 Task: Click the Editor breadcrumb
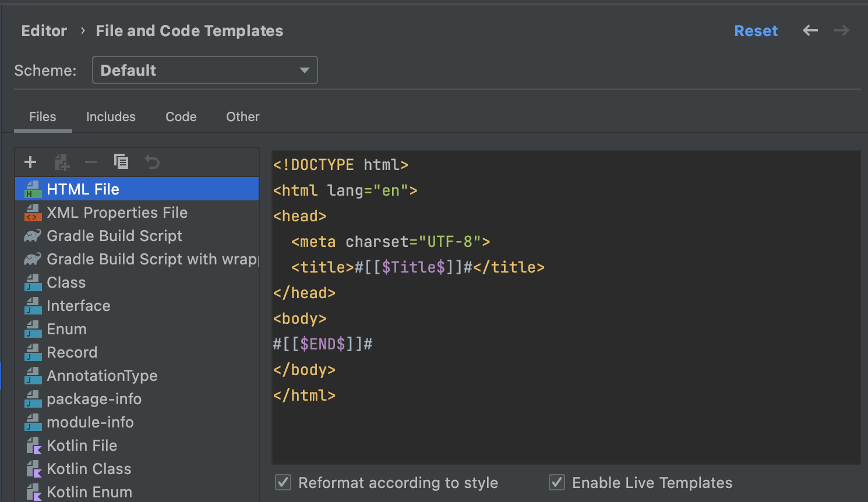pos(44,31)
